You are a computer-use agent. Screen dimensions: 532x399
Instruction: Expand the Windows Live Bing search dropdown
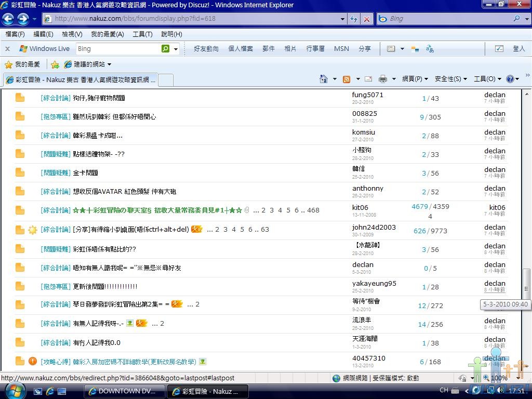click(x=176, y=49)
